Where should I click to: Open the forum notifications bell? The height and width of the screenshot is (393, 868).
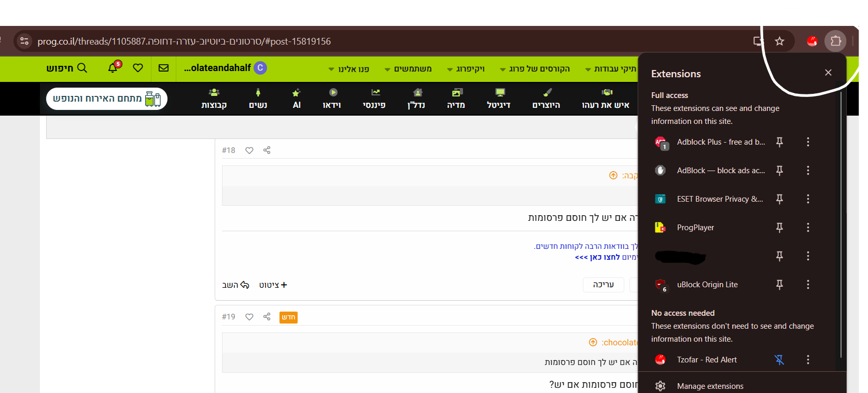[x=113, y=67]
